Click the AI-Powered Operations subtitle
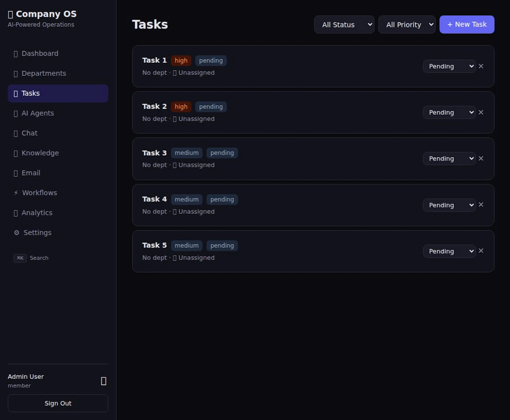 [x=41, y=25]
